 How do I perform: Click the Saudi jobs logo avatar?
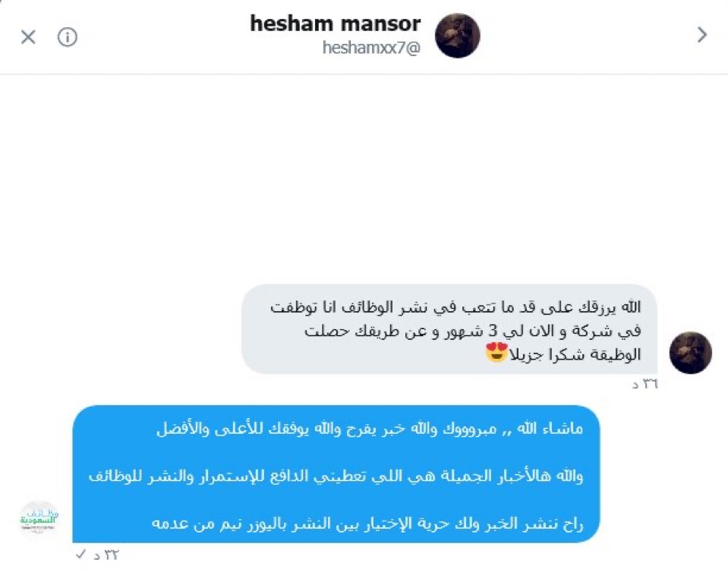coord(39,519)
